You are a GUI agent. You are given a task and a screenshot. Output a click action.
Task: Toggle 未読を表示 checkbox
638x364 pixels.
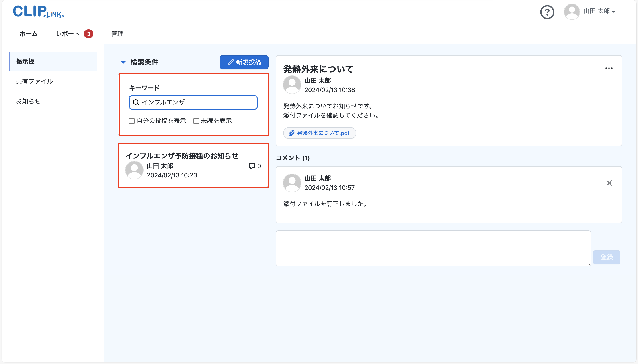[x=196, y=121]
